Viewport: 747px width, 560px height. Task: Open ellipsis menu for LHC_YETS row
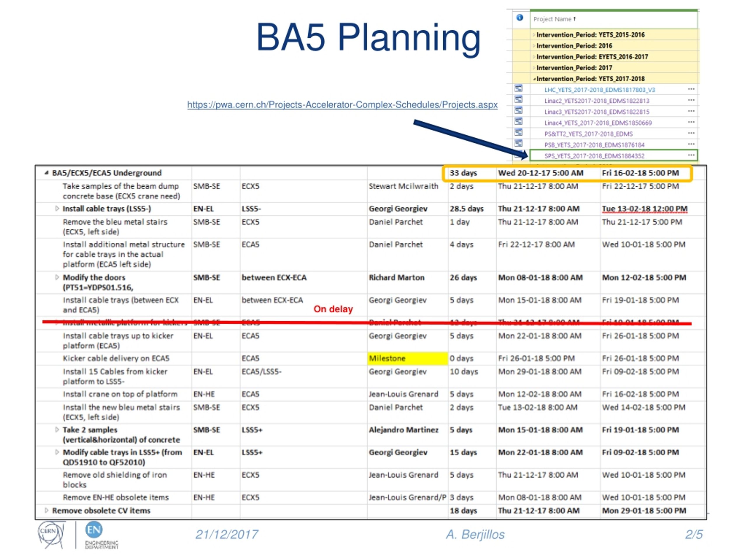click(x=691, y=89)
